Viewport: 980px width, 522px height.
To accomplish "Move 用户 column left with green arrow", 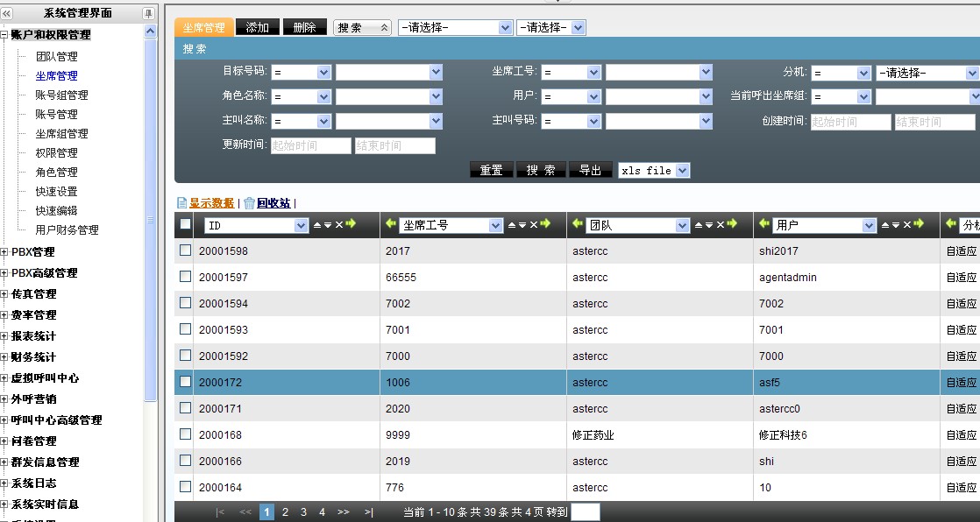I will click(763, 225).
